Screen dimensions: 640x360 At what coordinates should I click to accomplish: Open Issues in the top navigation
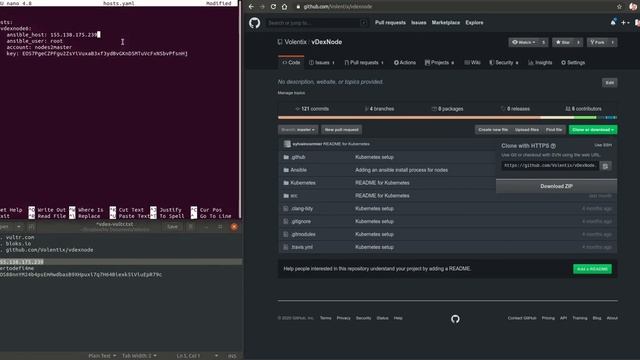(418, 22)
